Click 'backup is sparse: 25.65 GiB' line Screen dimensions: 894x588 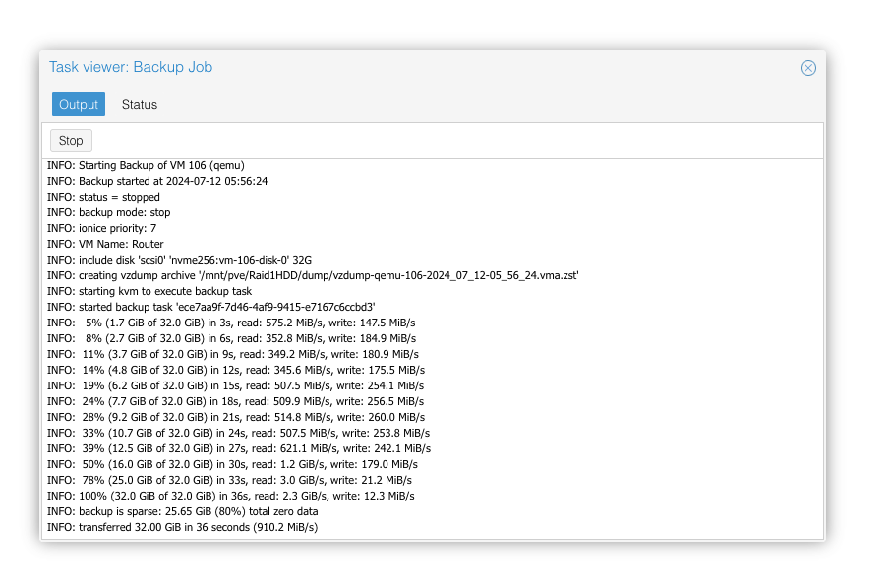point(183,511)
